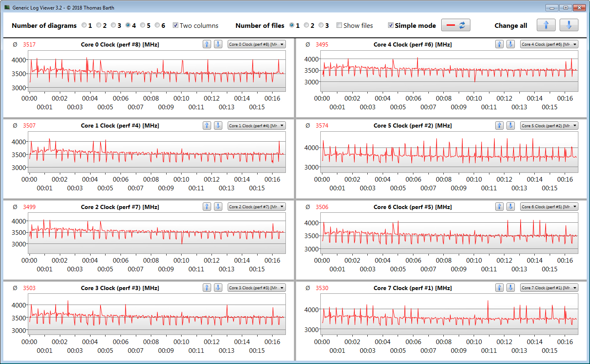Click the average value 3495 for Core 4
This screenshot has height=364, width=590.
pyautogui.click(x=322, y=44)
